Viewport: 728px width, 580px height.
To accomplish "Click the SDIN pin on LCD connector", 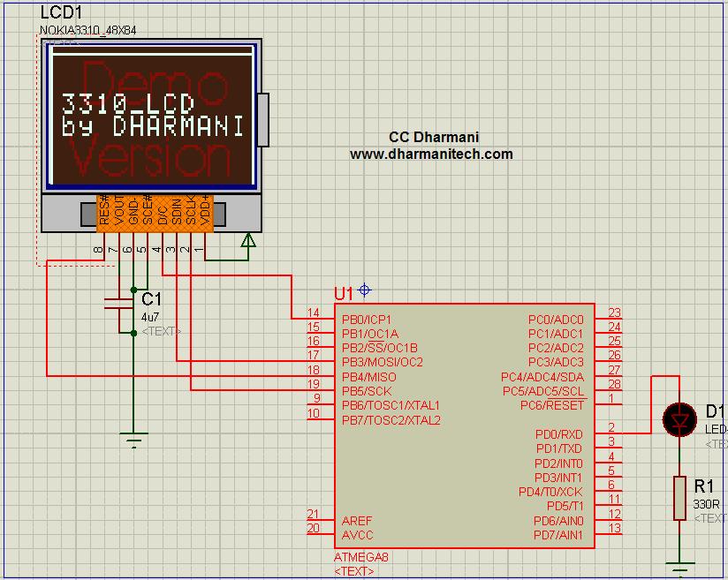I will 177,211.
